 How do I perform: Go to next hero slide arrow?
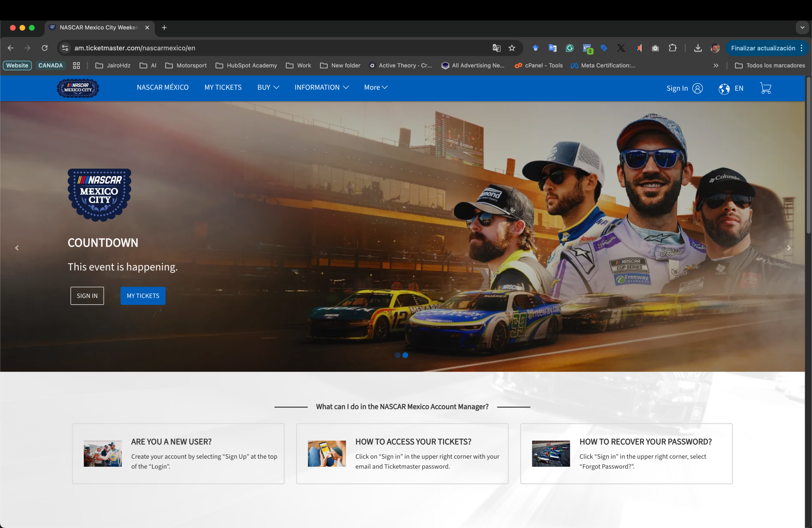789,248
